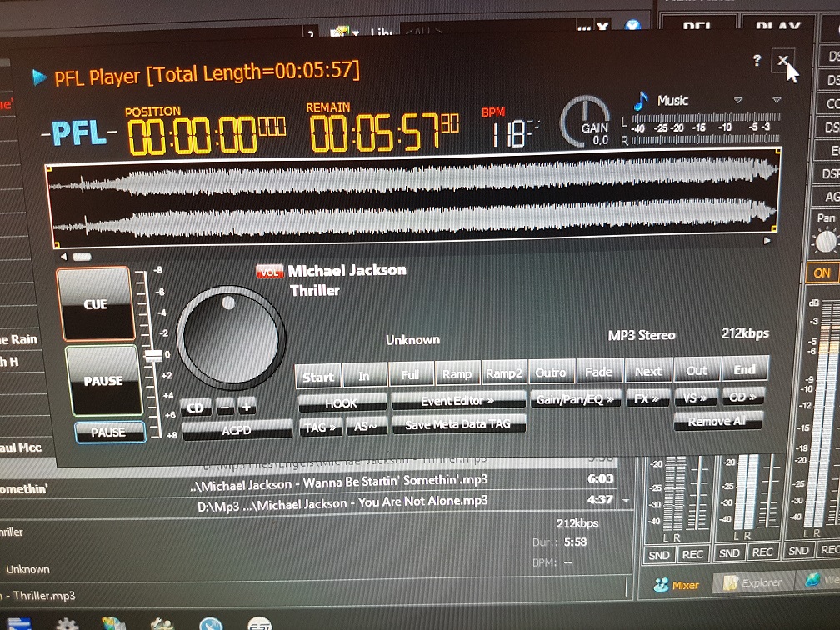Image resolution: width=840 pixels, height=630 pixels.
Task: Open the OD » menu
Action: (742, 397)
